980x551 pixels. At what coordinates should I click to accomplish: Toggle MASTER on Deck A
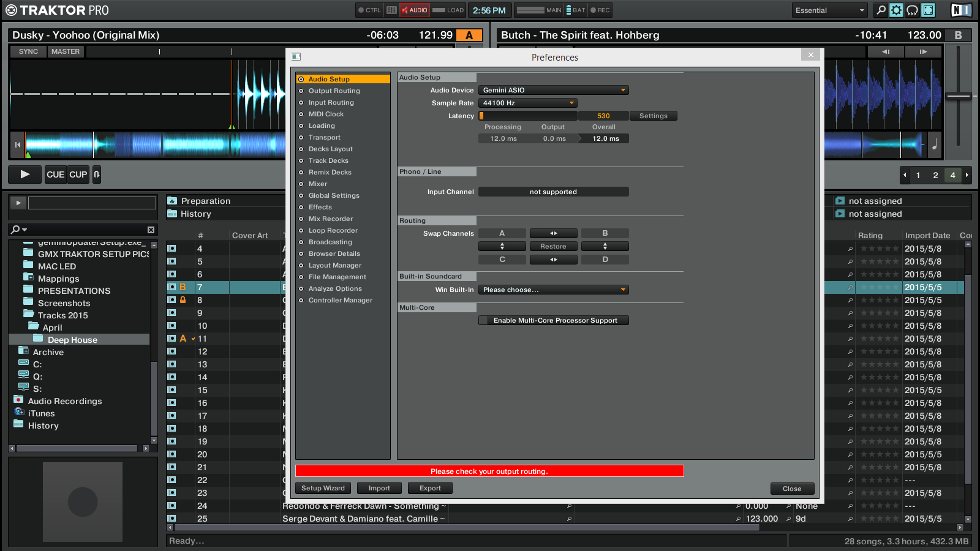pyautogui.click(x=66, y=52)
